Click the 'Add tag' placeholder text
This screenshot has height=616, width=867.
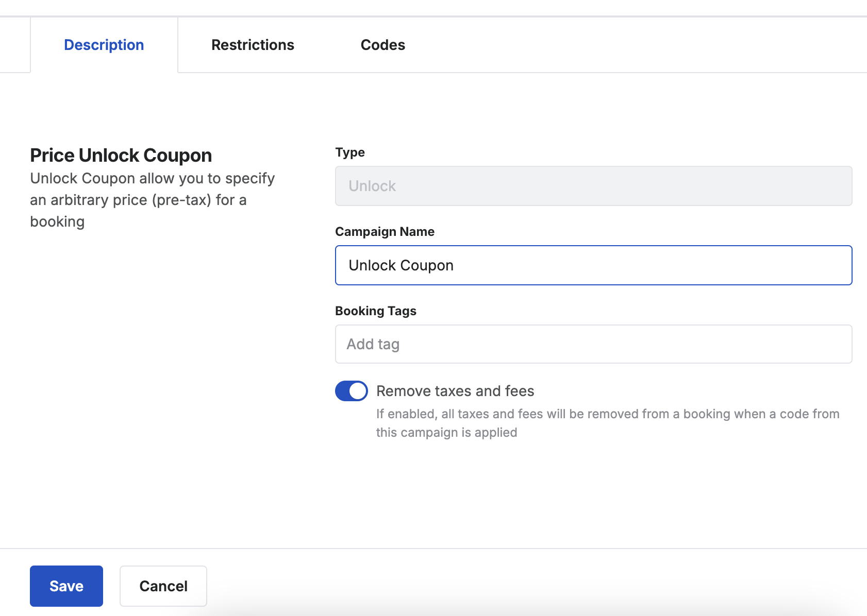pyautogui.click(x=373, y=344)
